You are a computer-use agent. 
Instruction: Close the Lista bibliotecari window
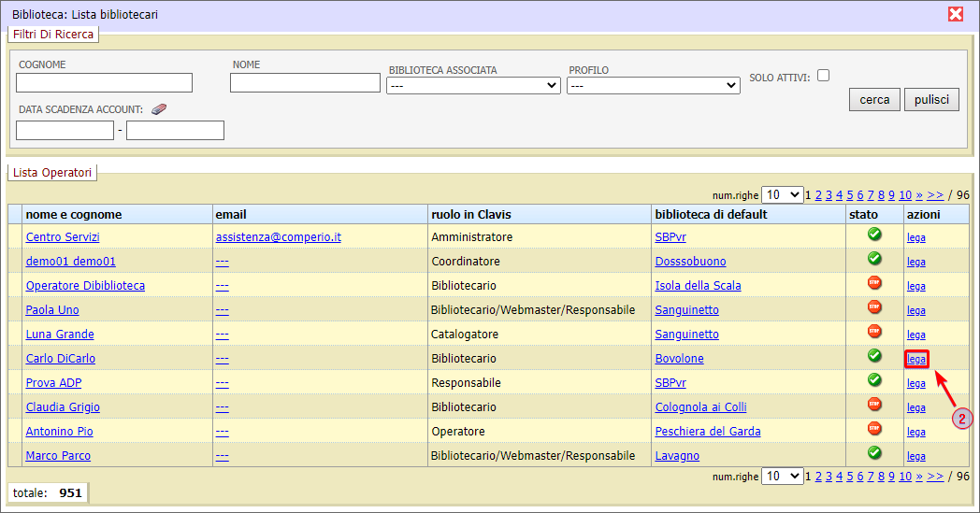point(955,14)
